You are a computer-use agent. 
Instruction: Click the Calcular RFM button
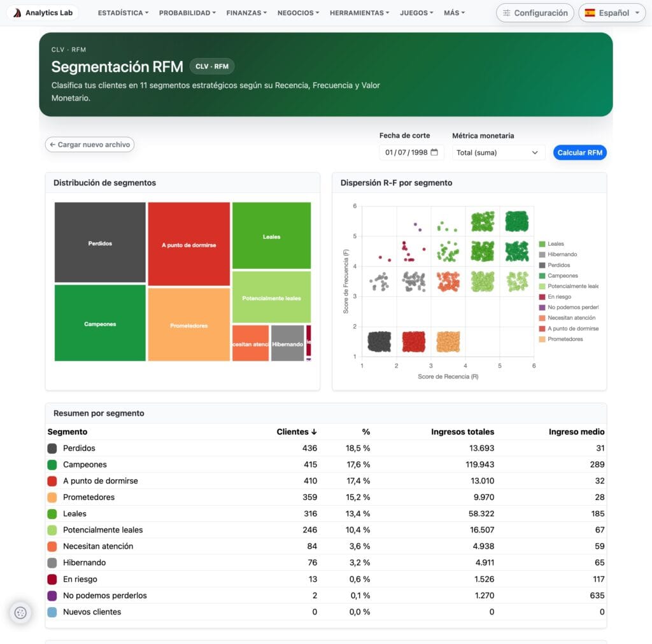pyautogui.click(x=579, y=153)
